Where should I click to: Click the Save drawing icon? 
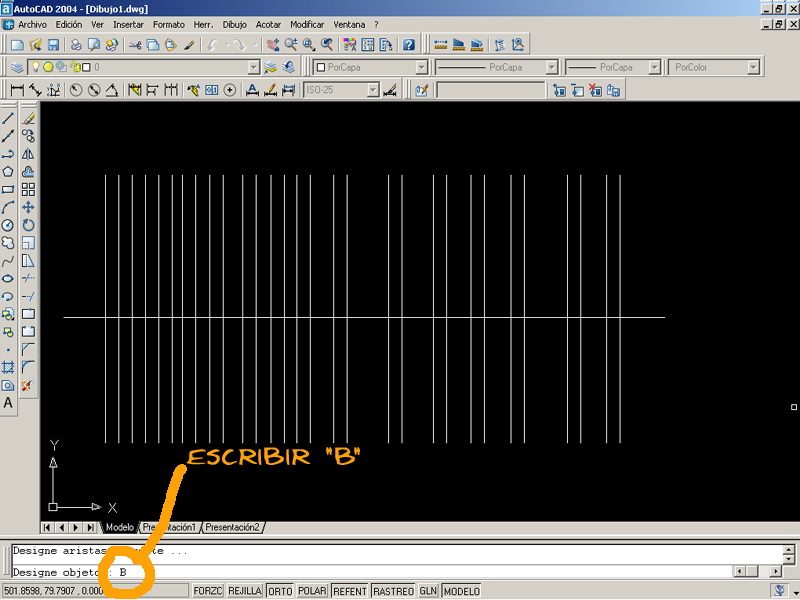point(54,45)
